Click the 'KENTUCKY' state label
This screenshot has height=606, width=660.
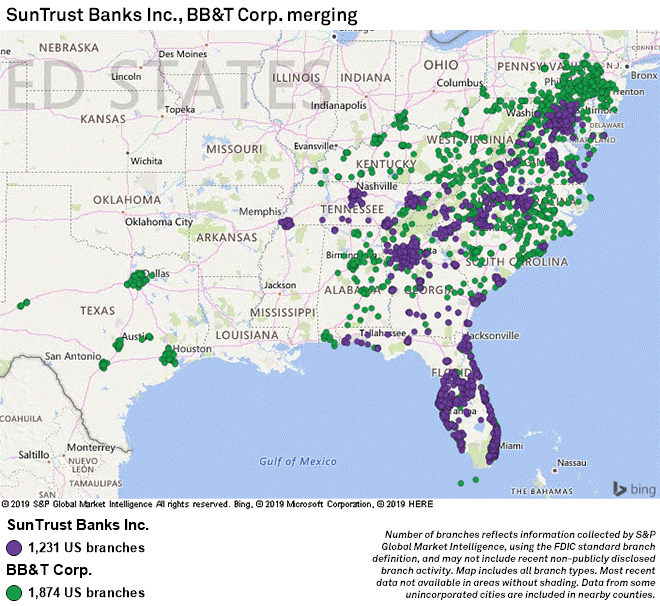pos(386,164)
